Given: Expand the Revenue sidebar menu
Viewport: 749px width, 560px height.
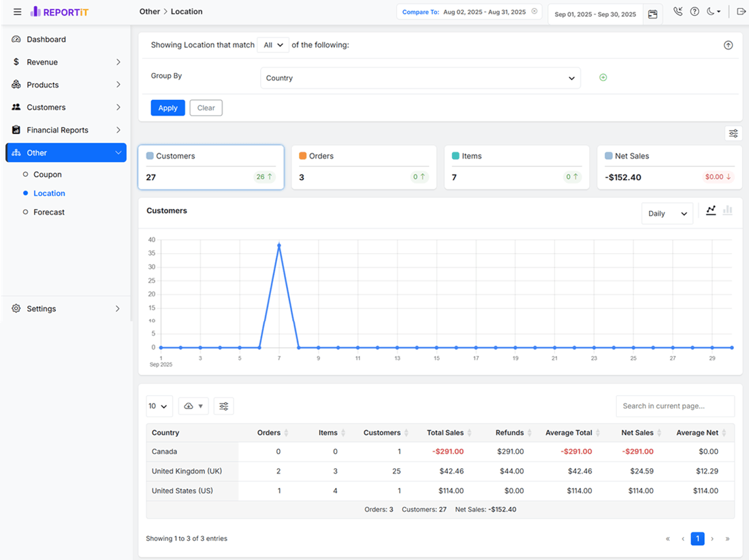Looking at the screenshot, I should (66, 62).
